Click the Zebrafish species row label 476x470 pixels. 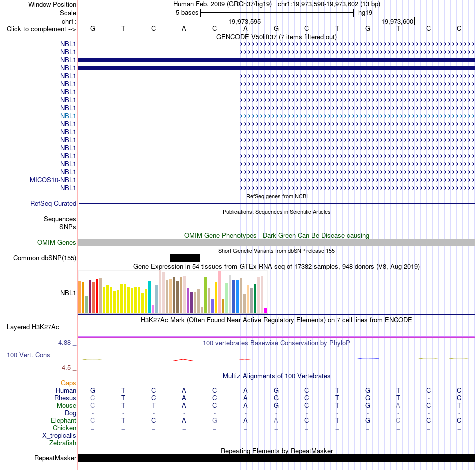[63, 443]
